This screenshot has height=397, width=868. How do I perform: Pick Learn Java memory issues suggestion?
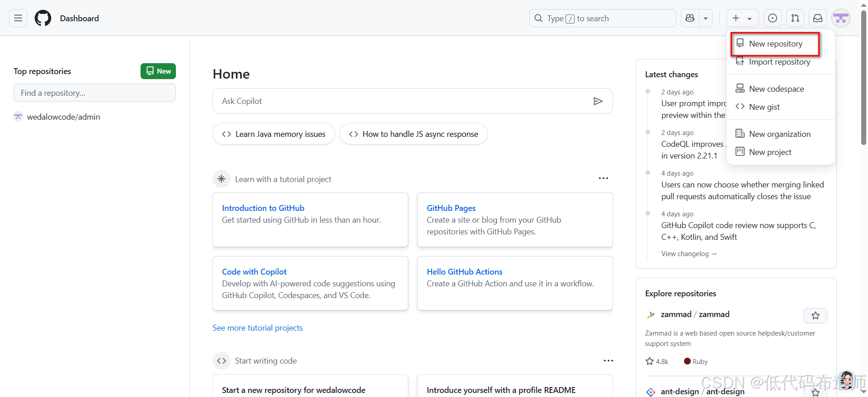point(274,134)
